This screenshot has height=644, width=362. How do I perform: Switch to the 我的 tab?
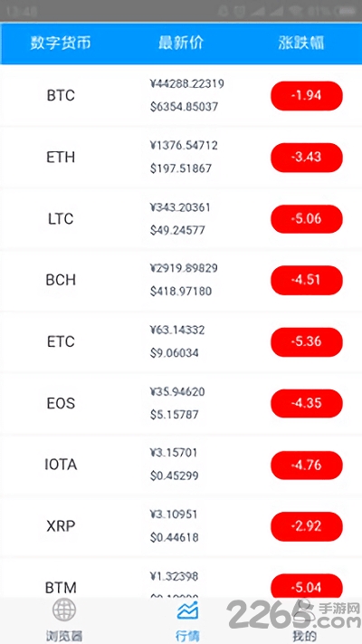pyautogui.click(x=304, y=636)
